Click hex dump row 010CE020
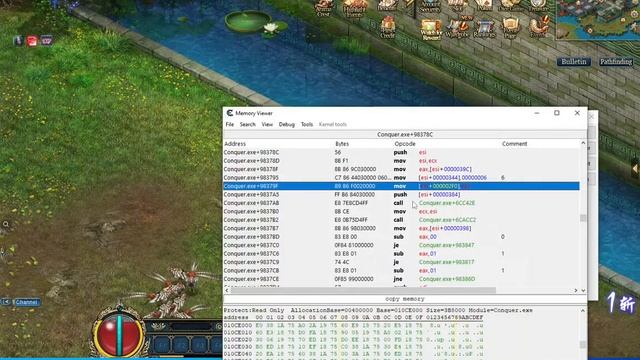Image resolution: width=640 pixels, height=360 pixels. coord(353,340)
